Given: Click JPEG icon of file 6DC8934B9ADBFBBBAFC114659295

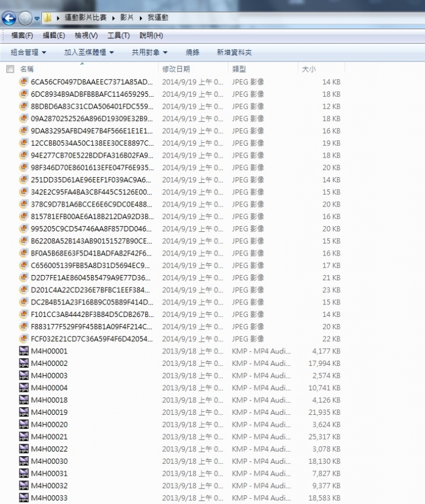Looking at the screenshot, I should (x=24, y=94).
